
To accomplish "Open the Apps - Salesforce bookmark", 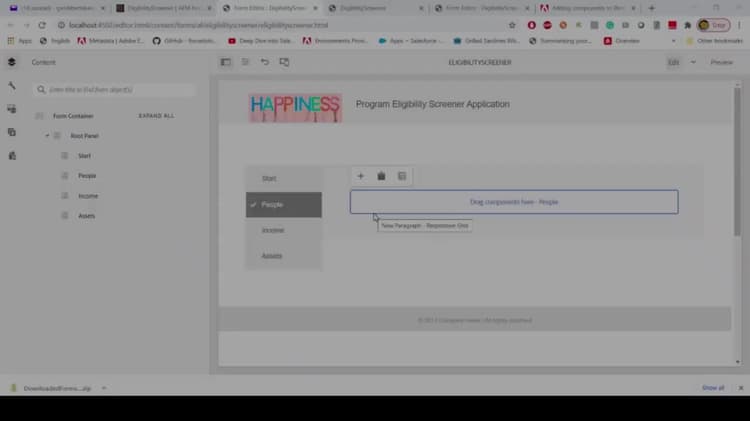I will 411,41.
